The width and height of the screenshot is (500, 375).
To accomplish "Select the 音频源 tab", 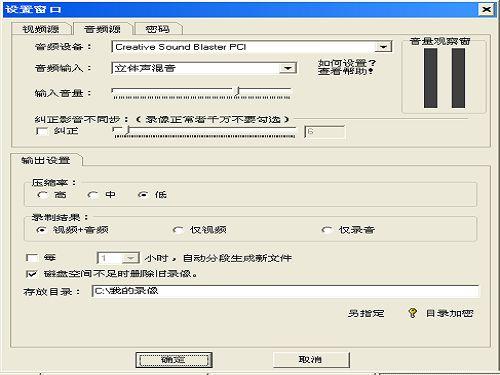I will tap(102, 29).
